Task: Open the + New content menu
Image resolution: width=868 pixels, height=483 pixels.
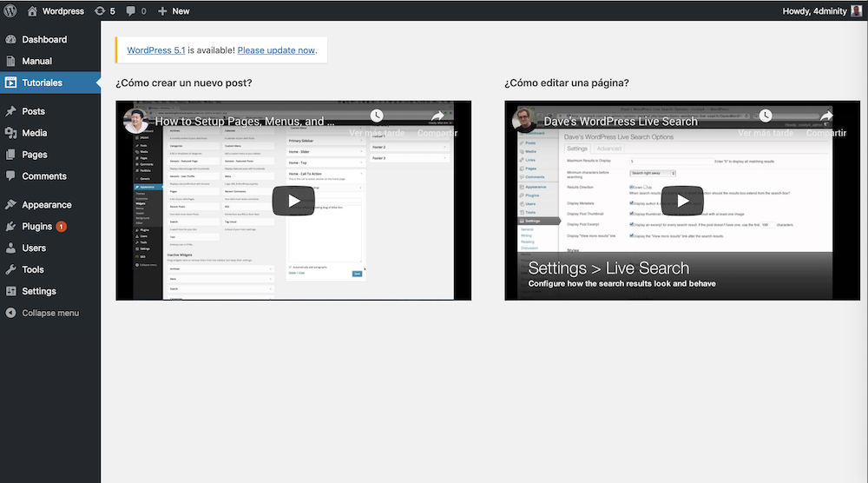Action: pos(174,10)
